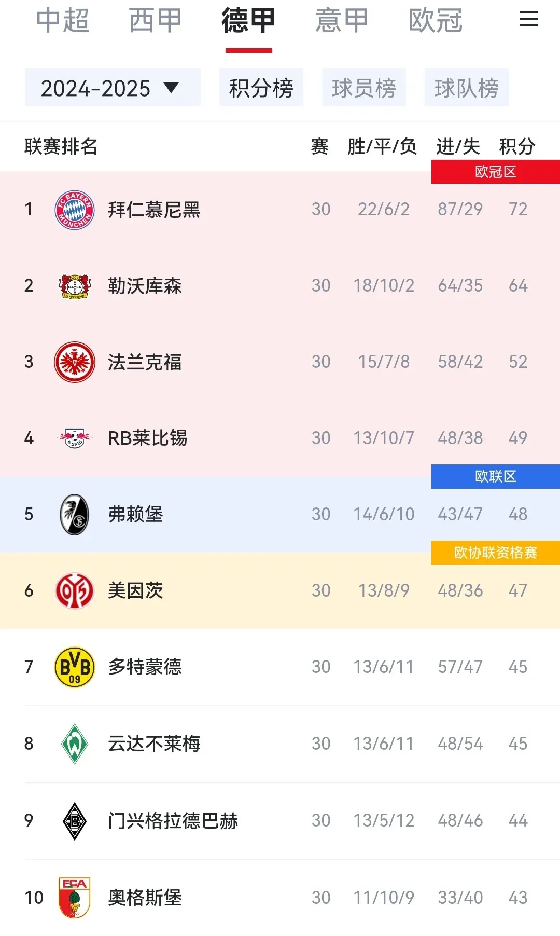The height and width of the screenshot is (936, 560).
Task: Click the FC Augsburg FCA crest
Action: pos(75,897)
